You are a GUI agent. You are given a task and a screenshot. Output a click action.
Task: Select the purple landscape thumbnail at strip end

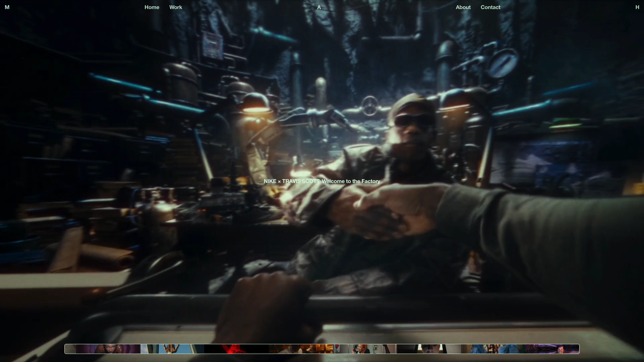(552, 349)
